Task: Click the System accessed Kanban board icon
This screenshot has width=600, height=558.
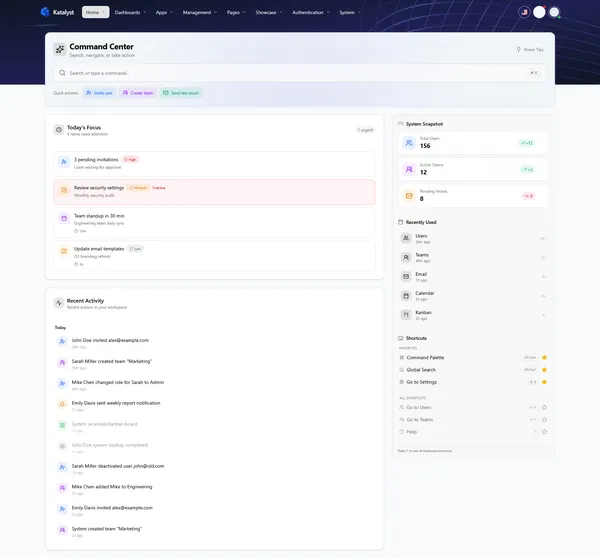Action: pyautogui.click(x=62, y=425)
